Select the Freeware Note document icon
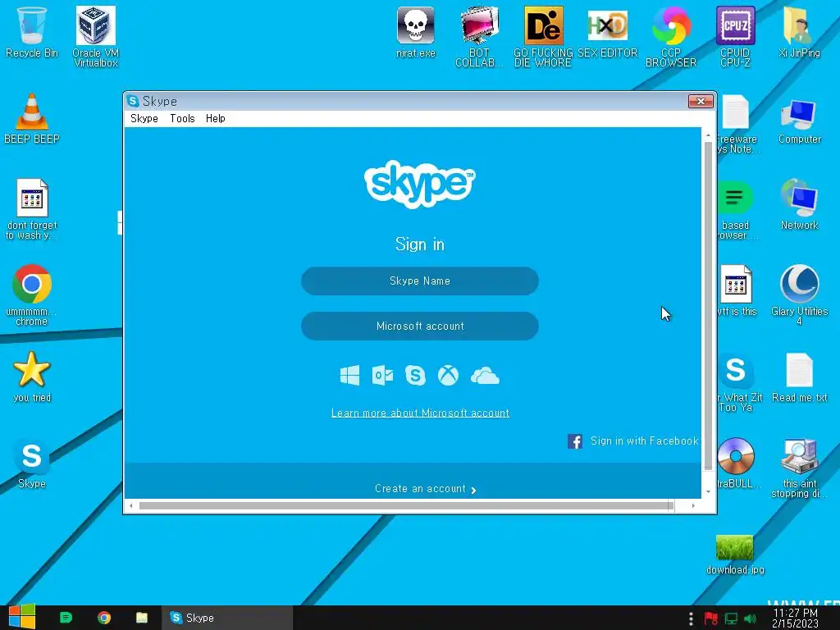The height and width of the screenshot is (630, 840). pos(737,124)
